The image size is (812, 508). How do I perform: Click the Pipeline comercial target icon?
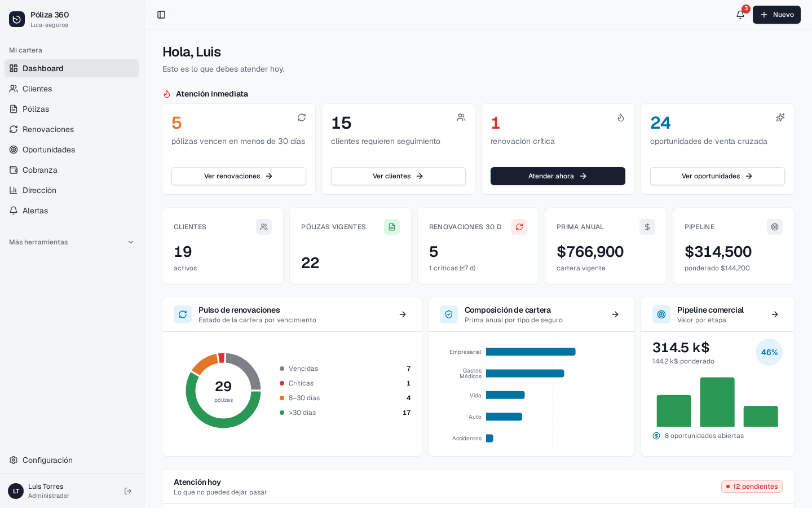[661, 314]
